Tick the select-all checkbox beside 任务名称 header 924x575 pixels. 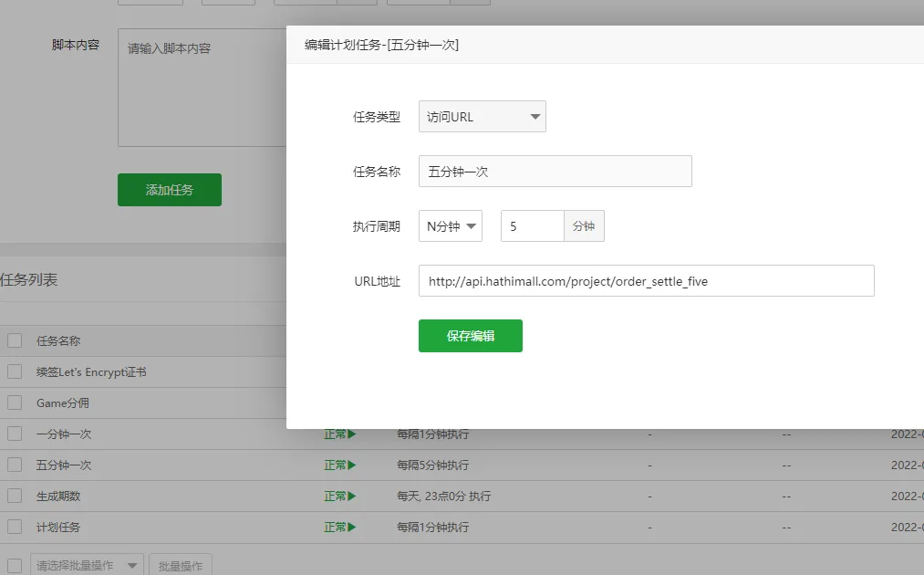(x=15, y=340)
